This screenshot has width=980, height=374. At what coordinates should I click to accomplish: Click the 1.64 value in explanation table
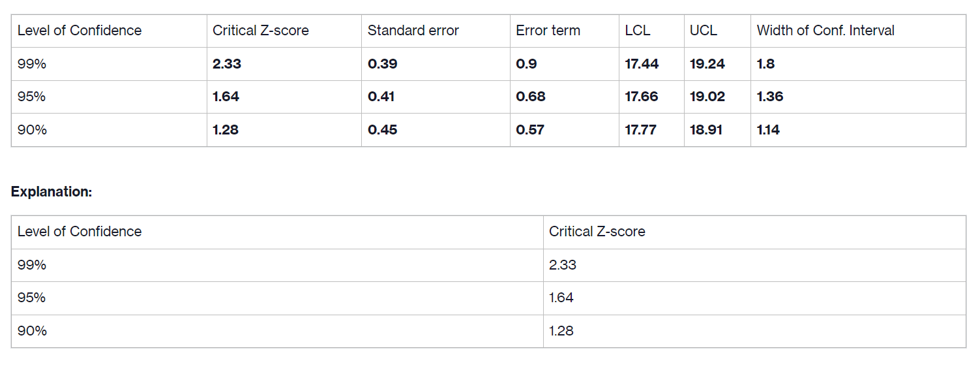(561, 298)
